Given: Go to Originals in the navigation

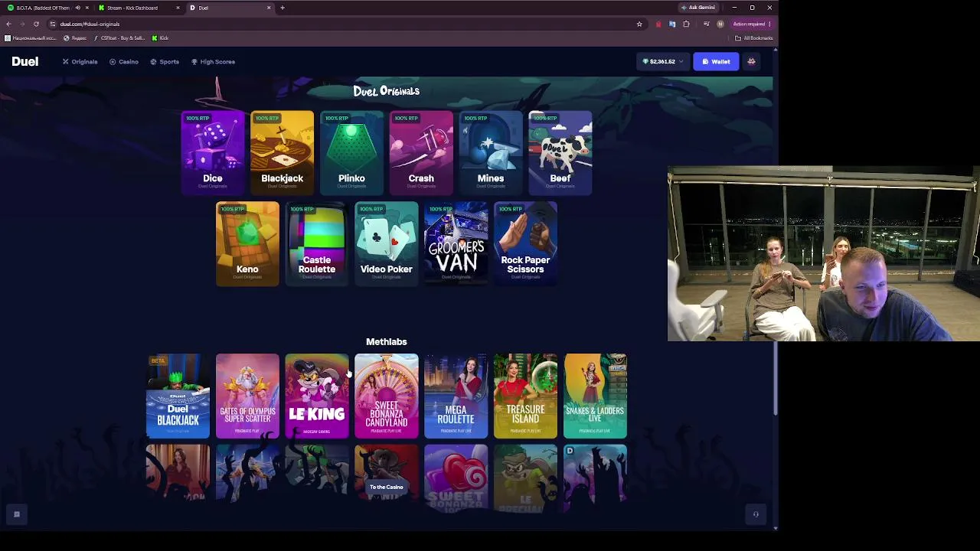Looking at the screenshot, I should pyautogui.click(x=80, y=61).
